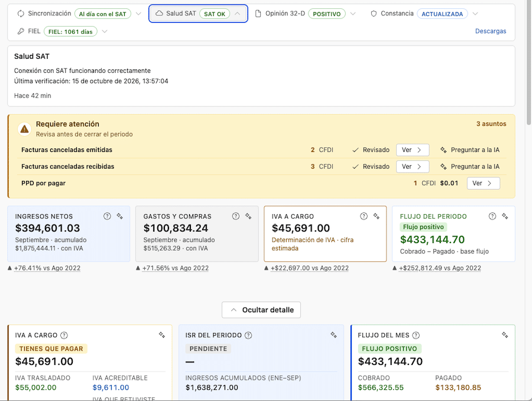This screenshot has width=532, height=401.
Task: Click the key icon next to FIEL
Action: click(x=21, y=31)
